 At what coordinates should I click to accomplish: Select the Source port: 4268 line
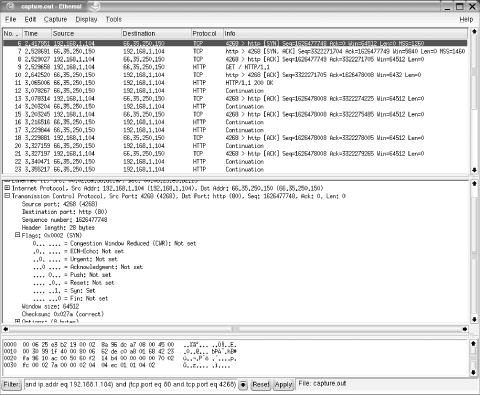point(59,204)
